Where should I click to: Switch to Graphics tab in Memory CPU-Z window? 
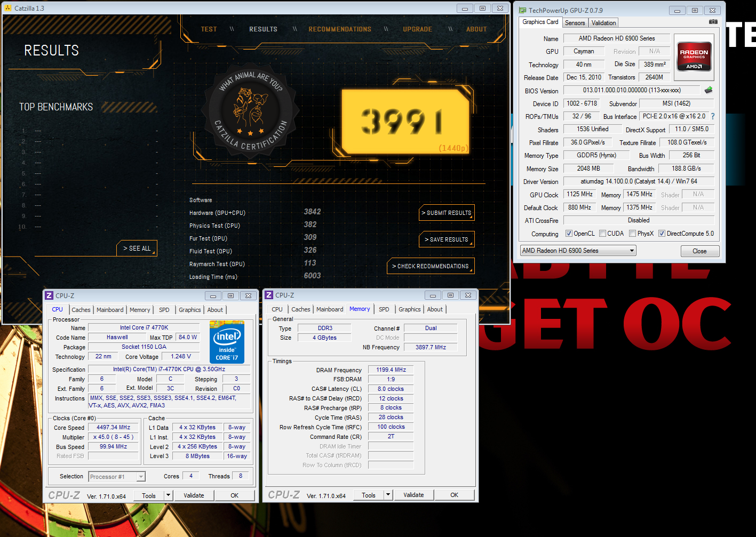tap(410, 309)
